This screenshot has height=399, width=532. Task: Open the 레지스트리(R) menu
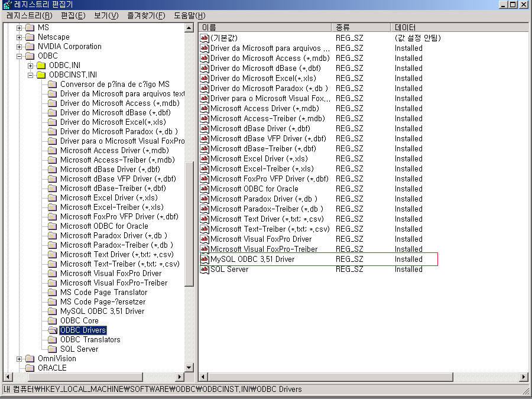pyautogui.click(x=29, y=15)
